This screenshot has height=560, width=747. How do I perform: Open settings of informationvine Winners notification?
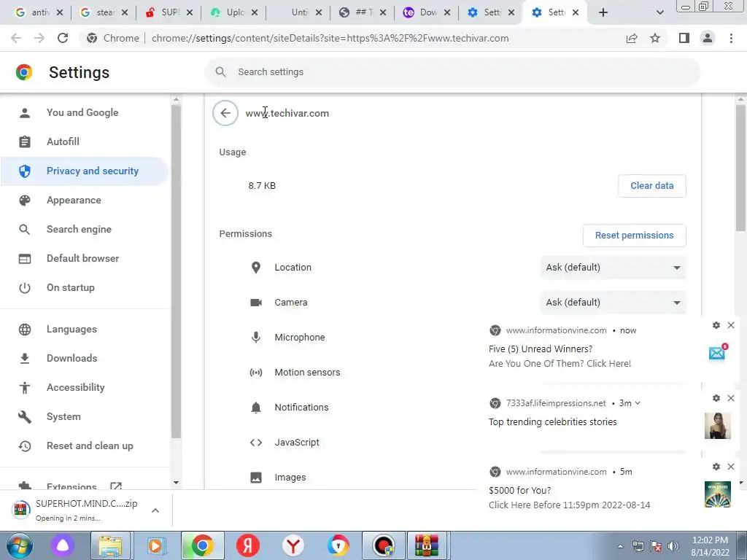point(716,325)
